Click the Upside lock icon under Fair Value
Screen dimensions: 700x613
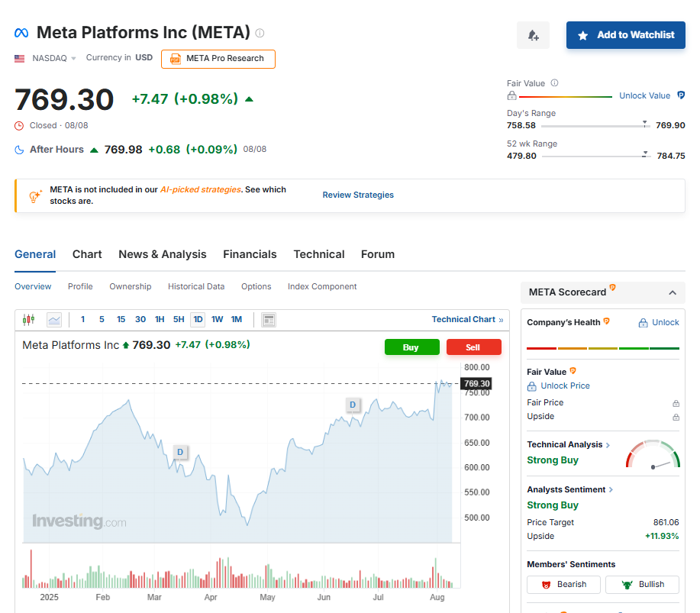point(676,417)
